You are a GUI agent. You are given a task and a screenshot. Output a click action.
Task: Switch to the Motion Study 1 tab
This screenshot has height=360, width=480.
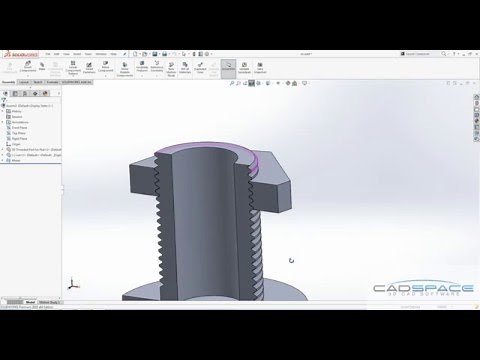(49, 302)
